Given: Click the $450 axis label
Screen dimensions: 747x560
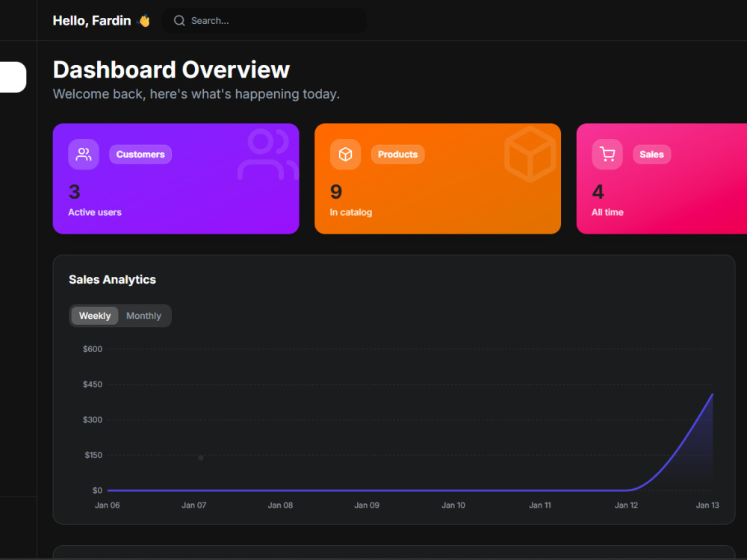Looking at the screenshot, I should pos(93,385).
